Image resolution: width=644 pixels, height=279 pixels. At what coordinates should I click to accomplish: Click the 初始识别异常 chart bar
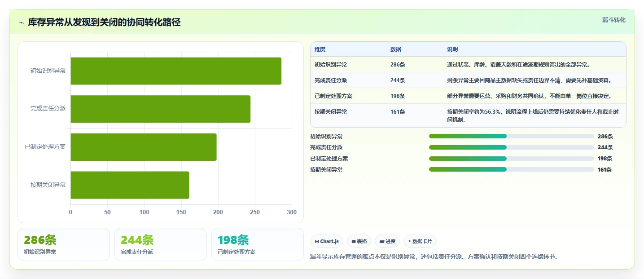point(176,71)
